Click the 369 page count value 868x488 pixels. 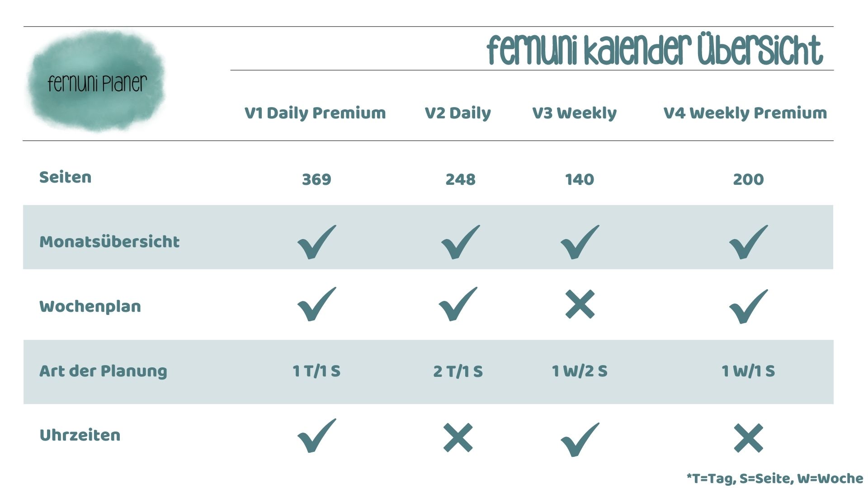316,179
